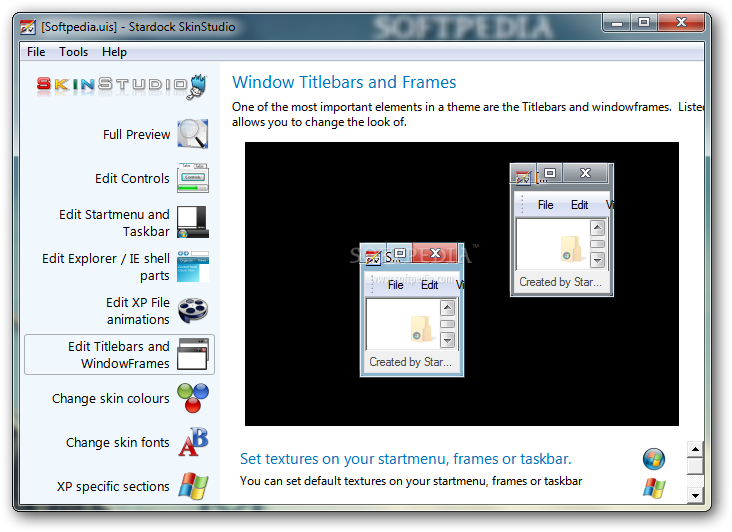The height and width of the screenshot is (532, 732).
Task: Click the SkinStudio app icon in title bar
Action: [x=28, y=27]
